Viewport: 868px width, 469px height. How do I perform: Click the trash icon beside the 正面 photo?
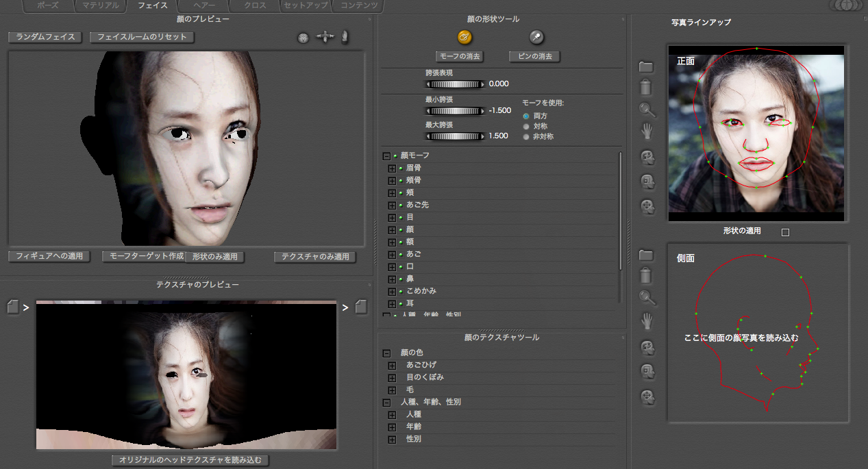[646, 87]
